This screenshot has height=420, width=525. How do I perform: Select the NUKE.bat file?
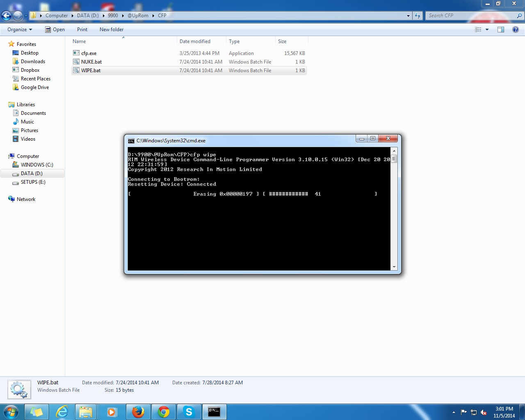[91, 62]
